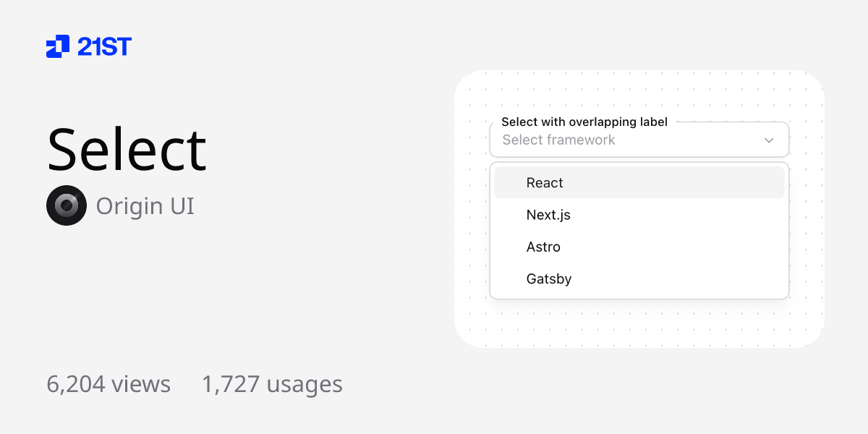The width and height of the screenshot is (868, 434).
Task: Click dotted preview area above the select label
Action: (x=639, y=94)
